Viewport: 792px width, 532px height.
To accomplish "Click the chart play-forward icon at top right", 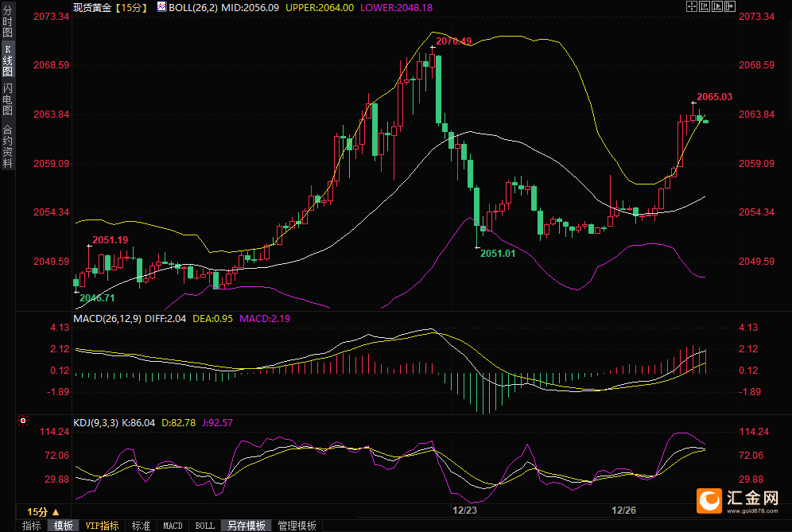I will click(717, 6).
